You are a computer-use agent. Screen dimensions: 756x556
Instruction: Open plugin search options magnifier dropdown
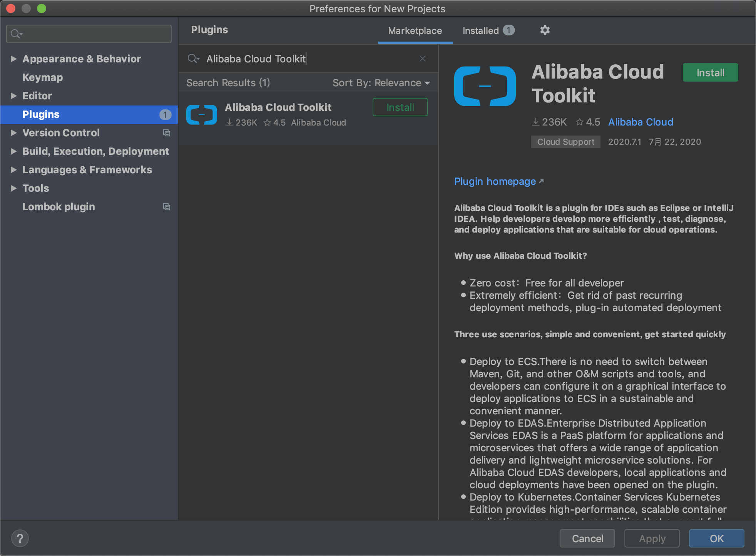coord(194,59)
